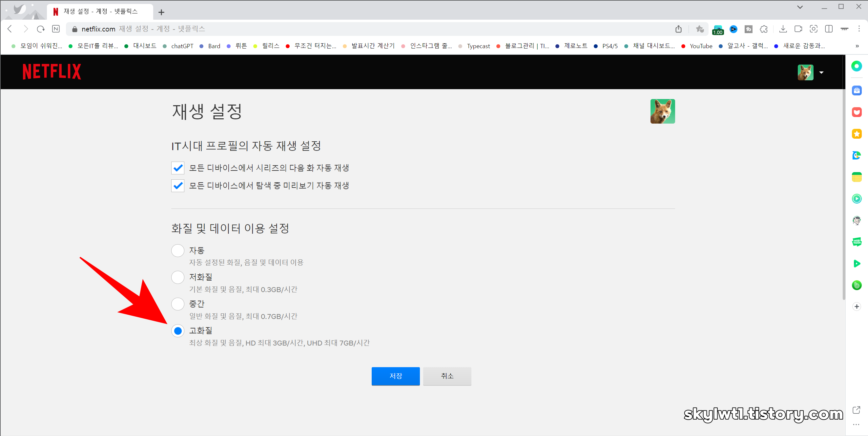Screen dimensions: 868x436
Task: Click the large fox profile image beside 재생 설정
Action: tap(662, 111)
